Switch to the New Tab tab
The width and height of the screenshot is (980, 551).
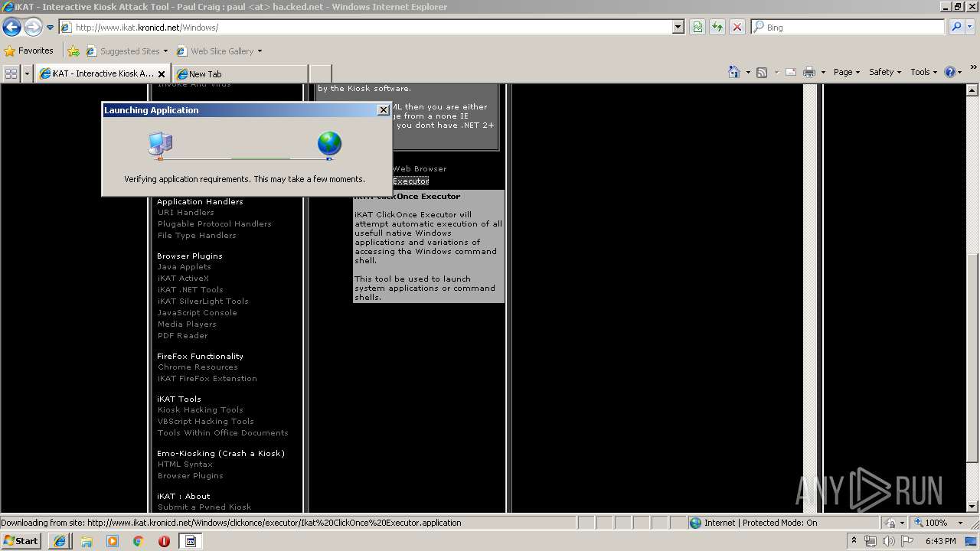coord(240,73)
